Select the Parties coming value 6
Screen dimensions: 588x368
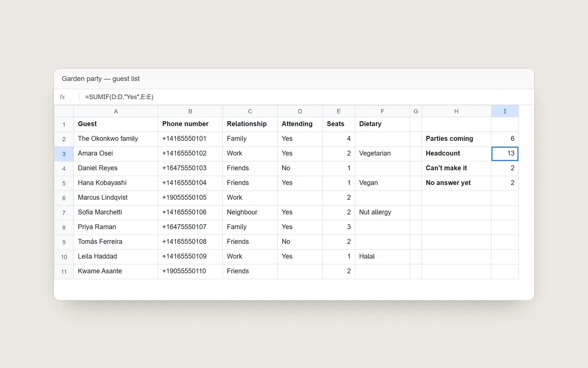[x=505, y=139]
